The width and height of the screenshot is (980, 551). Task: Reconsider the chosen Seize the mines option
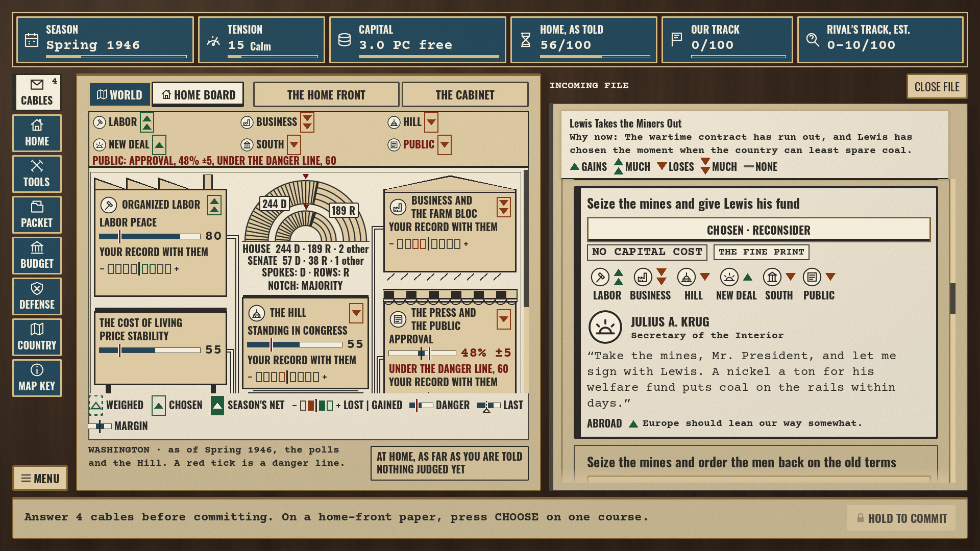[x=758, y=230]
